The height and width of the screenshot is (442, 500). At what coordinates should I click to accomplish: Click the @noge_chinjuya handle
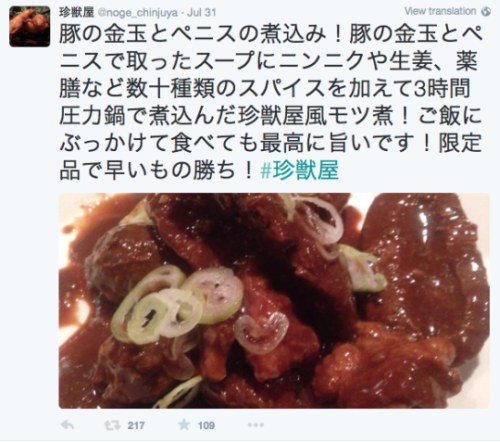click(x=137, y=13)
